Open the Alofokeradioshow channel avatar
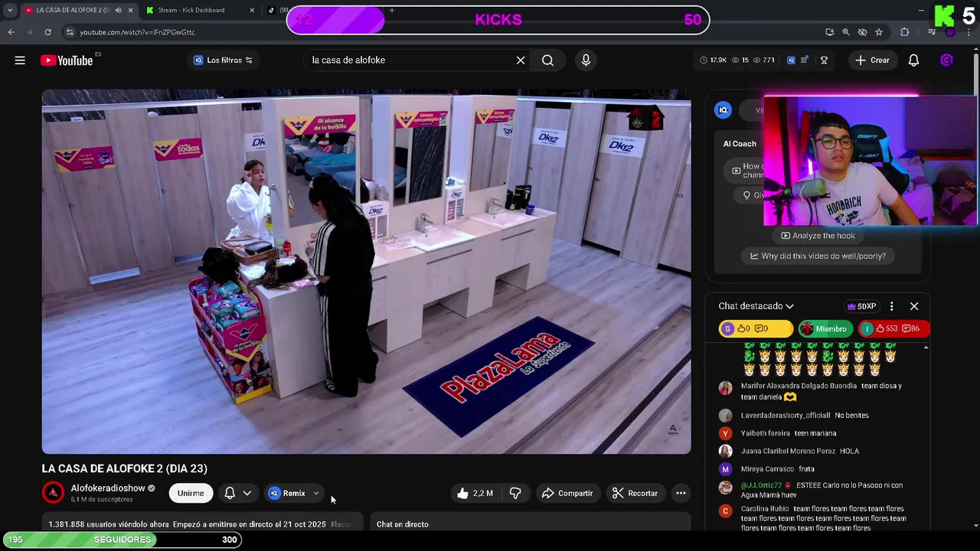 pyautogui.click(x=53, y=493)
